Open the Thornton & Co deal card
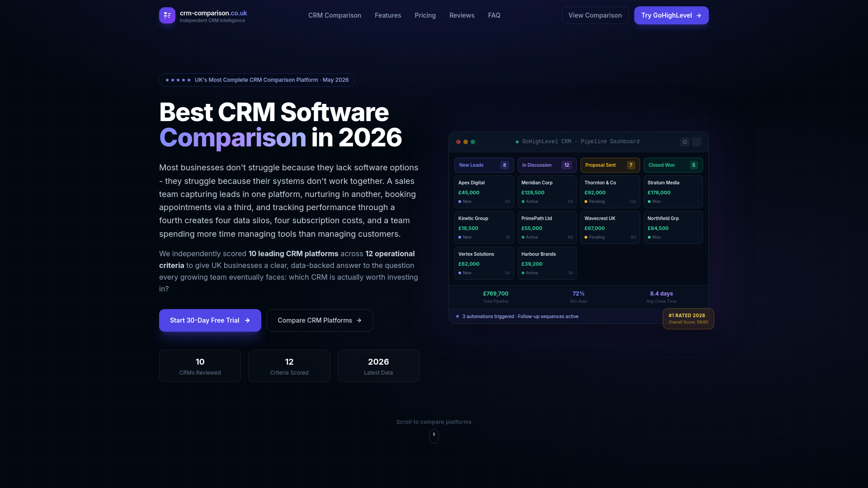The width and height of the screenshot is (868, 488). (x=610, y=192)
